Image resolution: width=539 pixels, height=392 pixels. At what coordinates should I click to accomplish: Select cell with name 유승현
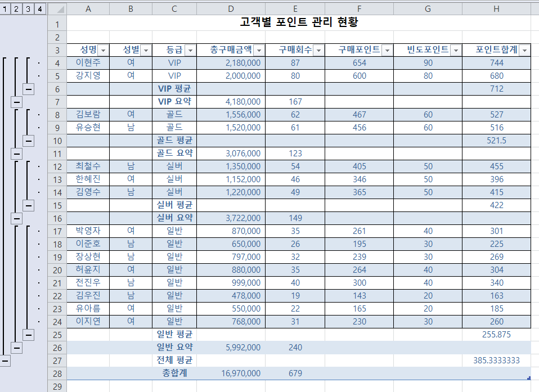[88, 128]
